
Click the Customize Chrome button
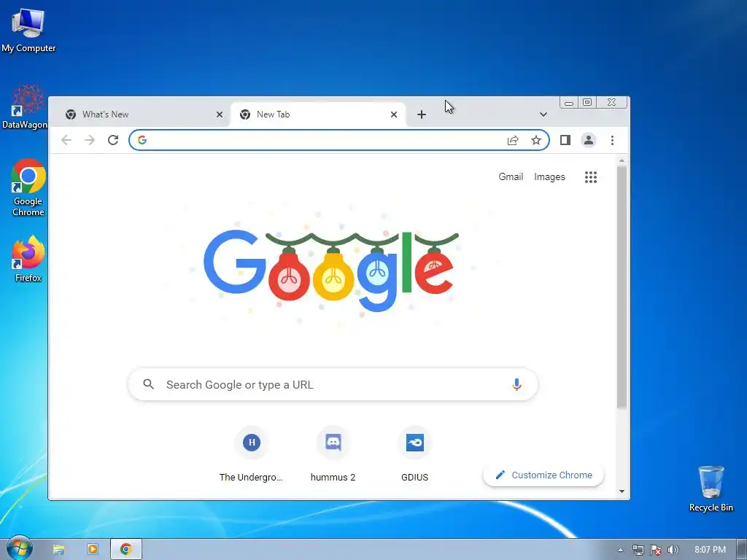(x=543, y=475)
